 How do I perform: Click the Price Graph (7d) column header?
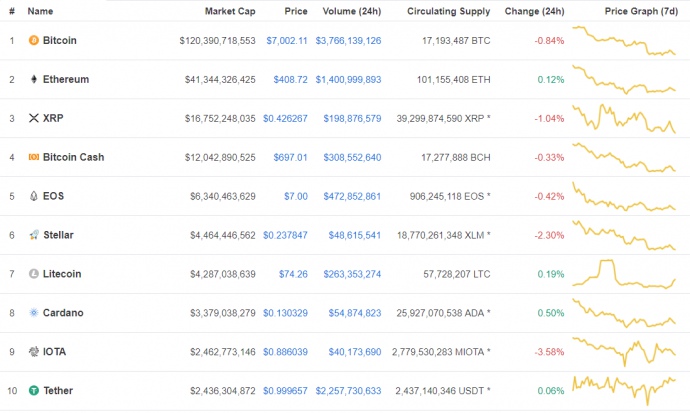point(641,11)
